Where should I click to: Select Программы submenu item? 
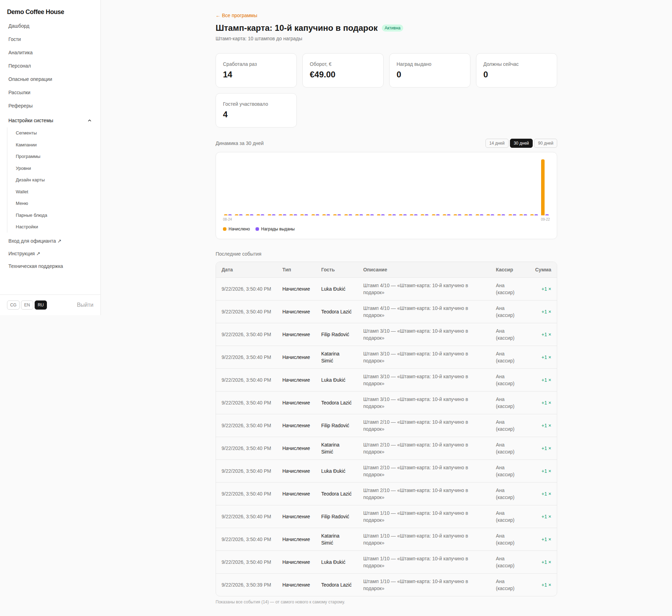[x=28, y=157]
